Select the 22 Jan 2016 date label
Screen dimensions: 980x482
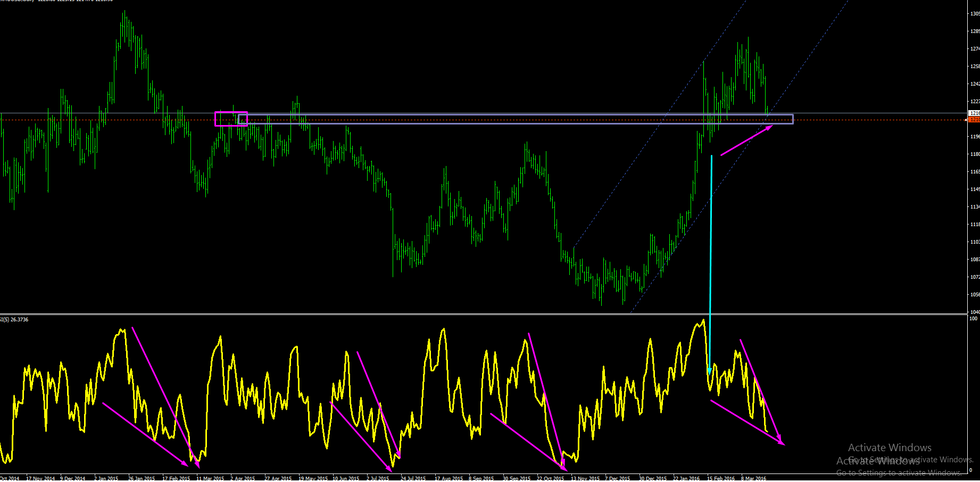pos(686,478)
